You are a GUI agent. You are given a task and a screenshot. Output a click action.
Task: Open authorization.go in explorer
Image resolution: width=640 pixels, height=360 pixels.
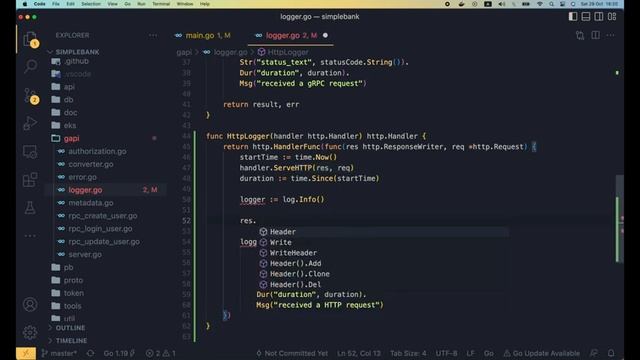pos(97,151)
